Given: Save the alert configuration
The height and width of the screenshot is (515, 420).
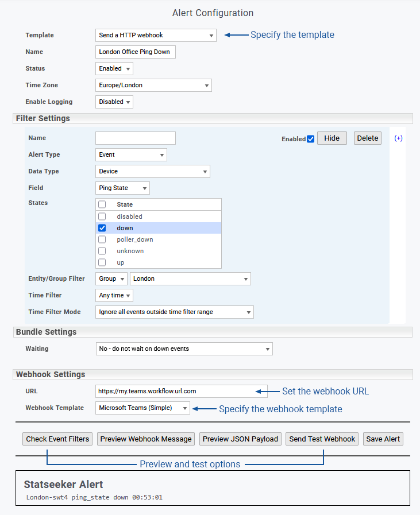Looking at the screenshot, I should 383,439.
